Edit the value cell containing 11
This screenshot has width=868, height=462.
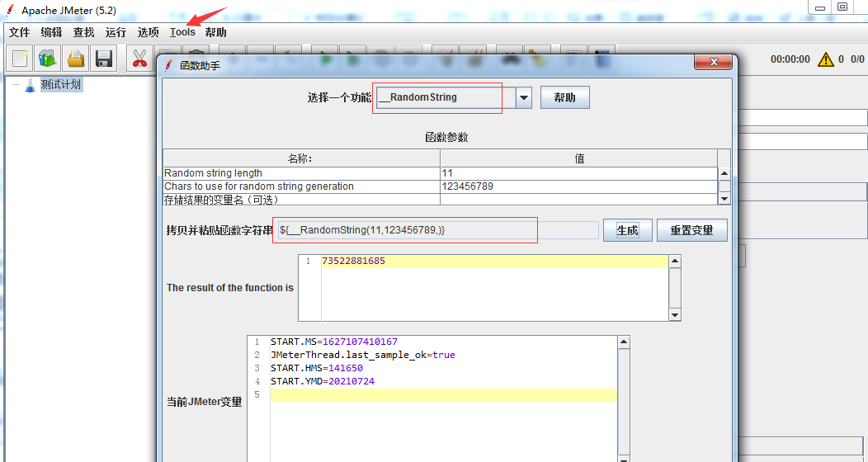[579, 173]
